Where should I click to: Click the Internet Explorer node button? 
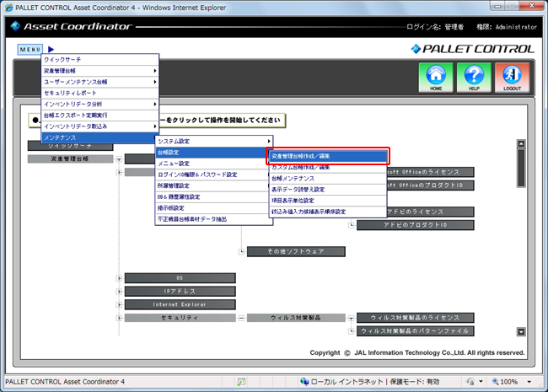click(x=180, y=304)
